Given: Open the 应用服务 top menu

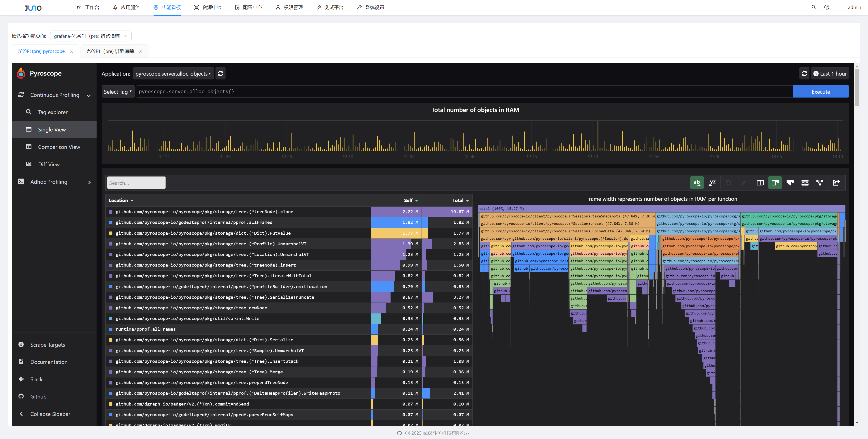Looking at the screenshot, I should 126,7.
